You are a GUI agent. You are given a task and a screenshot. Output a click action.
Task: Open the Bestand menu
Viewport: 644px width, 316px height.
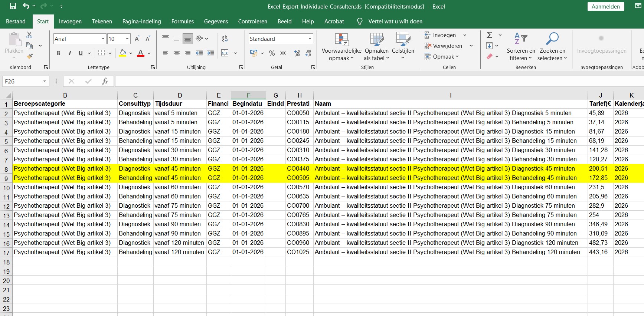point(16,22)
